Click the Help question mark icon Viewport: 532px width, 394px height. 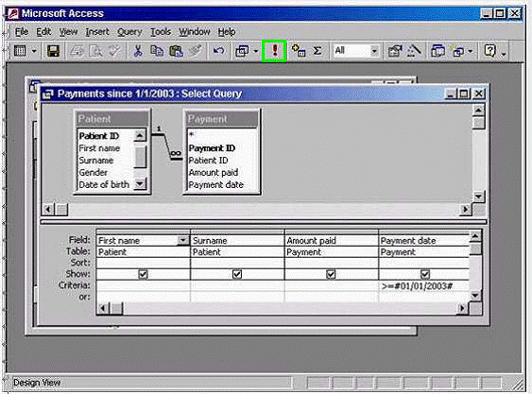point(489,51)
